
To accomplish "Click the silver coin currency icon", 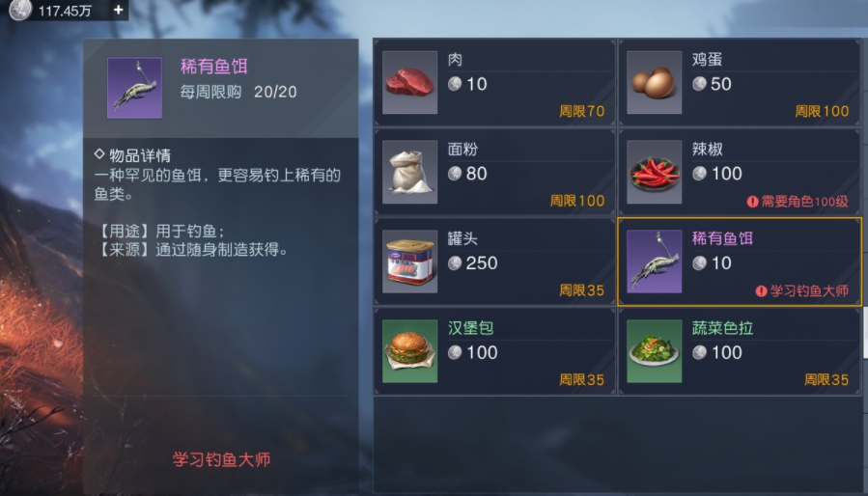I will pyautogui.click(x=20, y=10).
